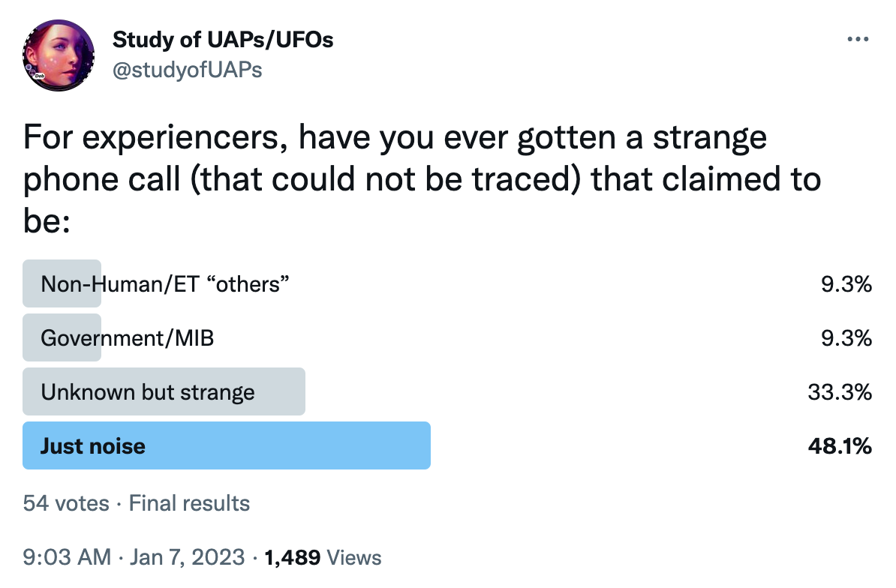Visit the @studyofUAPs handle link

click(x=187, y=70)
